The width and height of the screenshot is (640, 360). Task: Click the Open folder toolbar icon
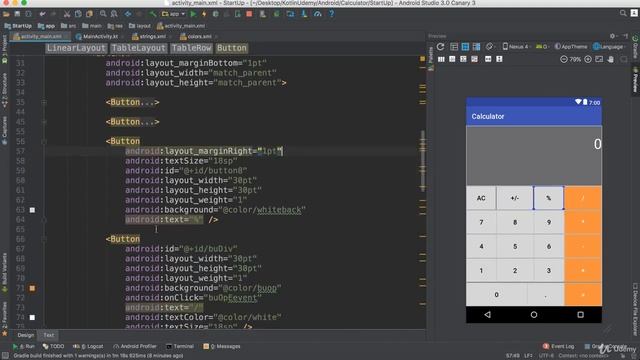pos(6,14)
